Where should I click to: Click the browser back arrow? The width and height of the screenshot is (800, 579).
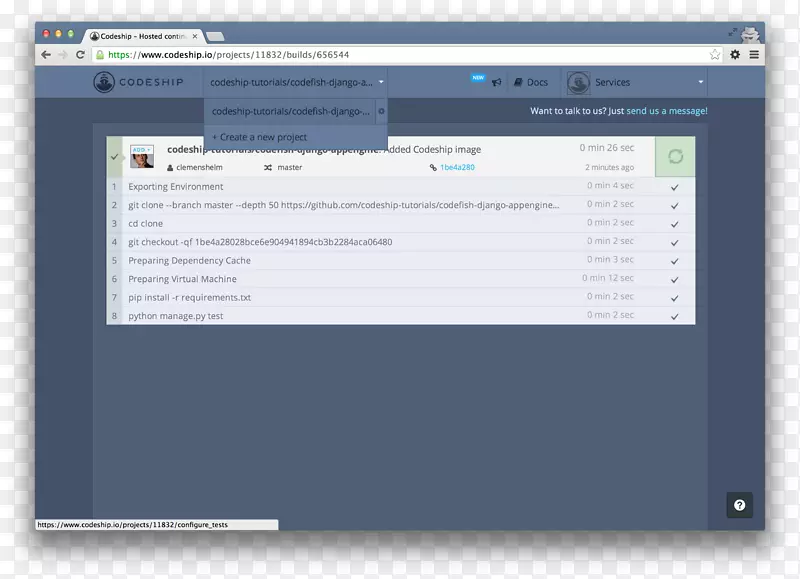(46, 55)
